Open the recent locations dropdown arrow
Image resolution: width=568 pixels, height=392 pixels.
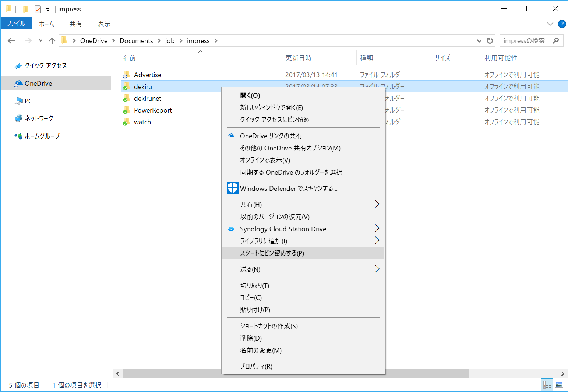click(40, 41)
